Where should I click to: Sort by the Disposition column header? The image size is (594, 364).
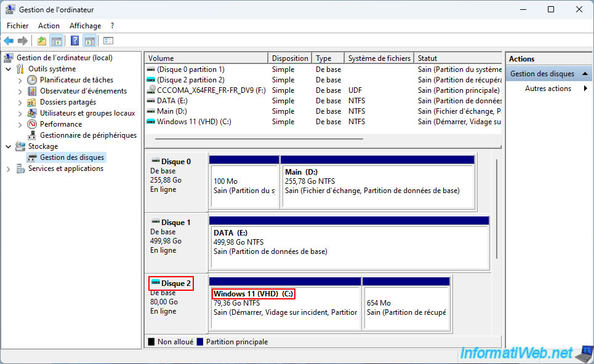coord(290,58)
